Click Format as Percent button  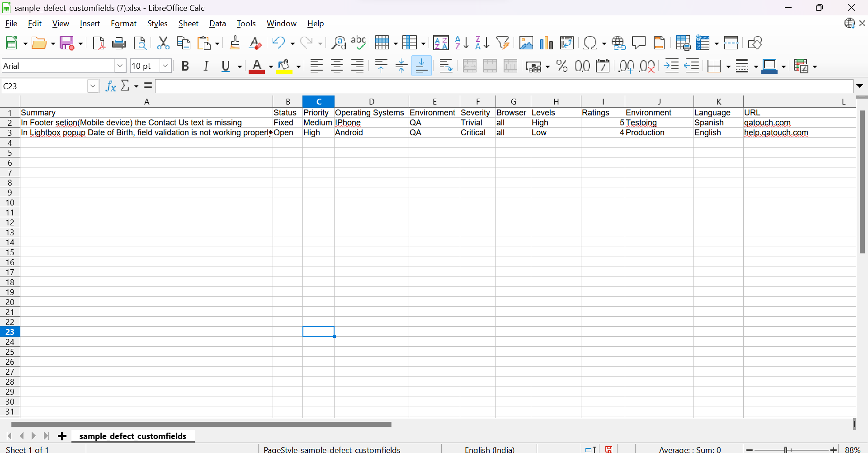562,66
